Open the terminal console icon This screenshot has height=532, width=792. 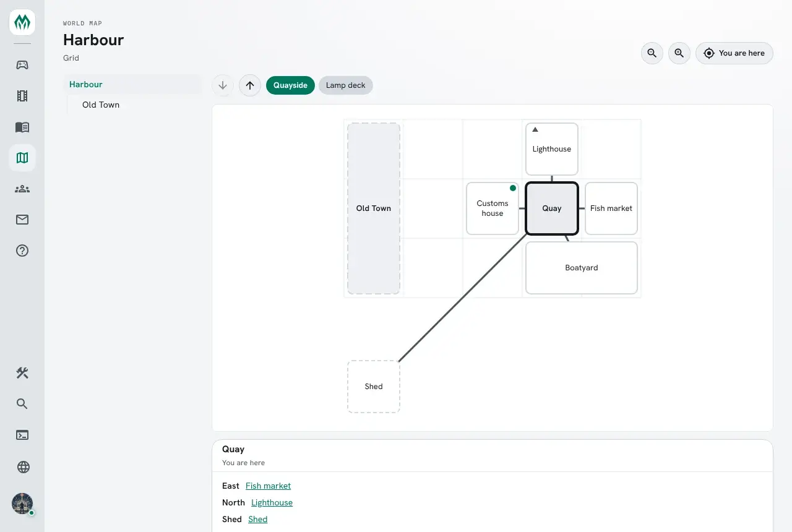click(22, 435)
